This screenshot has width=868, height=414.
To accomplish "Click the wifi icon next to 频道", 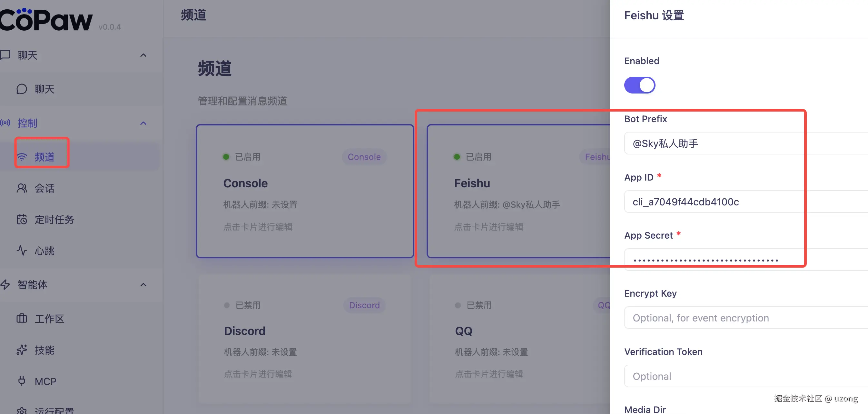I will click(22, 157).
